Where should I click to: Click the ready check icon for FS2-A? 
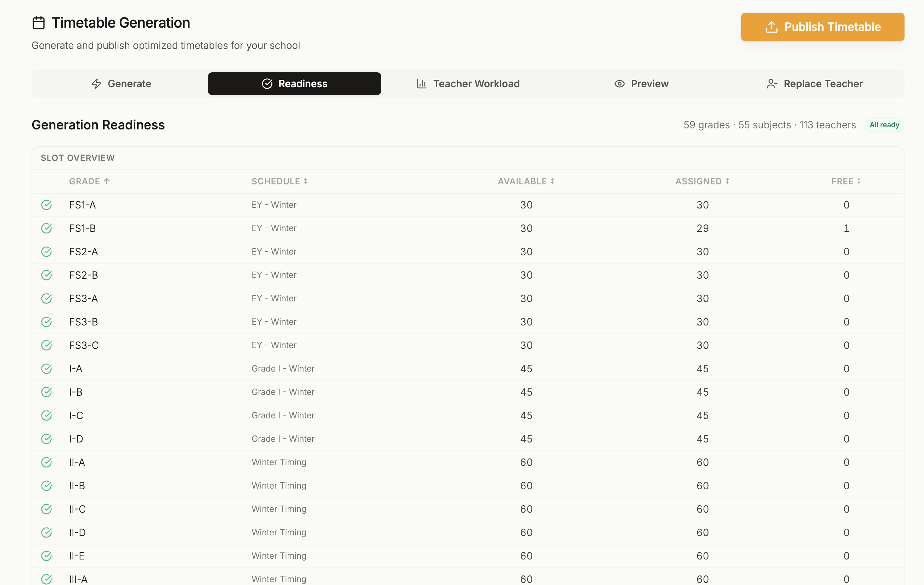point(46,252)
